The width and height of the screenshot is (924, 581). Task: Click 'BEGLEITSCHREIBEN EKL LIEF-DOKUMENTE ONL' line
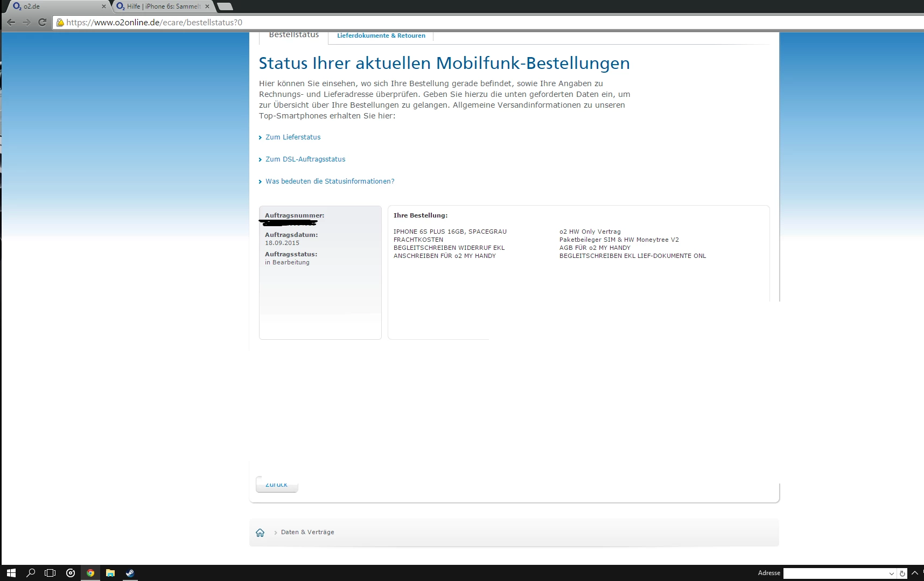[633, 256]
